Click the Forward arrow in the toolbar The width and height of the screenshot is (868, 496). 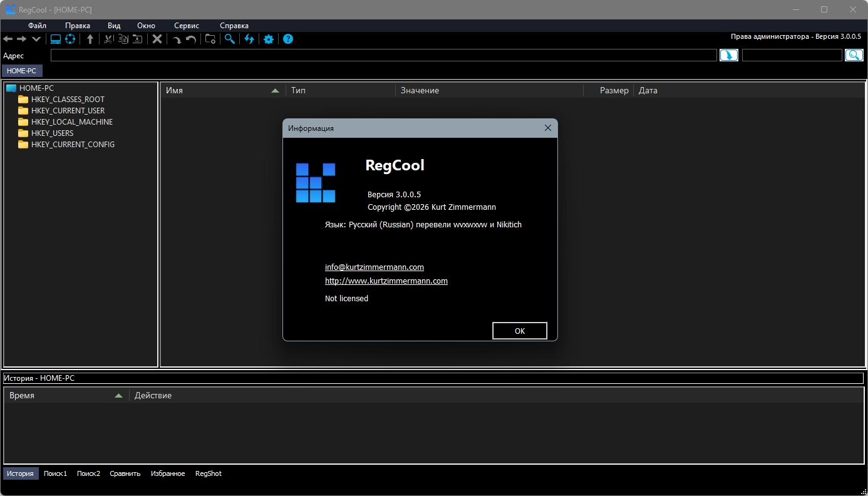tap(22, 39)
